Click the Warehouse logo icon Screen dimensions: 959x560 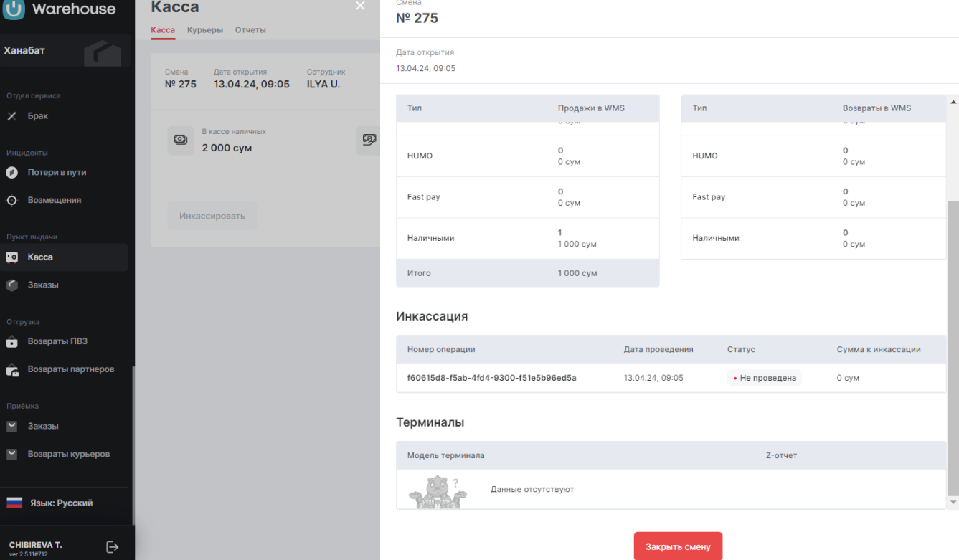click(x=14, y=9)
